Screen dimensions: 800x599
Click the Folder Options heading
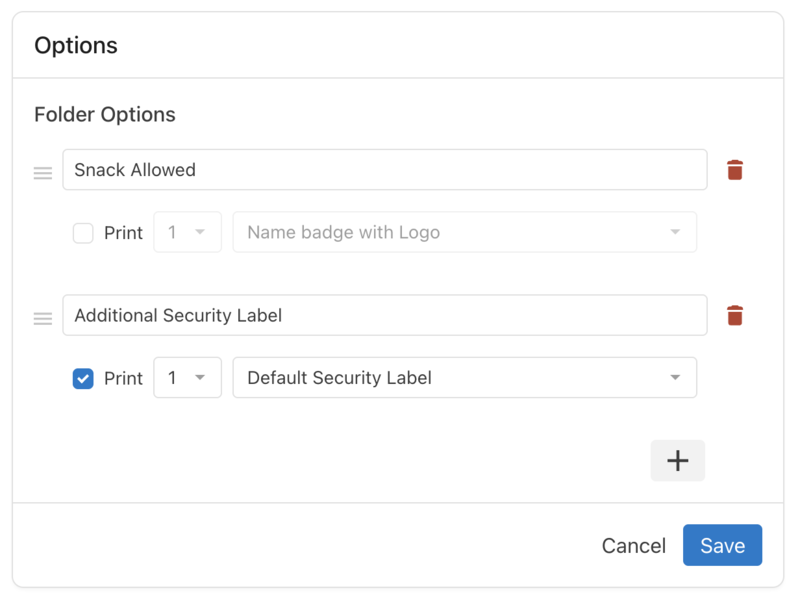104,114
